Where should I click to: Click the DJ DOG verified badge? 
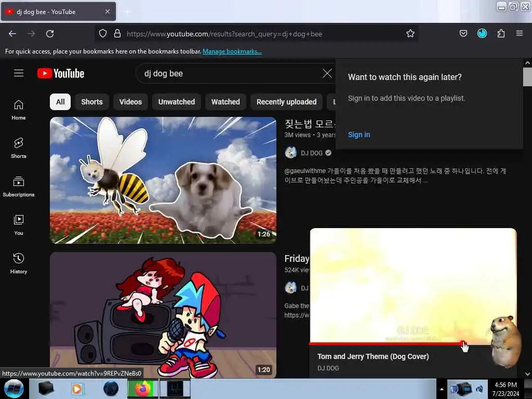click(328, 153)
